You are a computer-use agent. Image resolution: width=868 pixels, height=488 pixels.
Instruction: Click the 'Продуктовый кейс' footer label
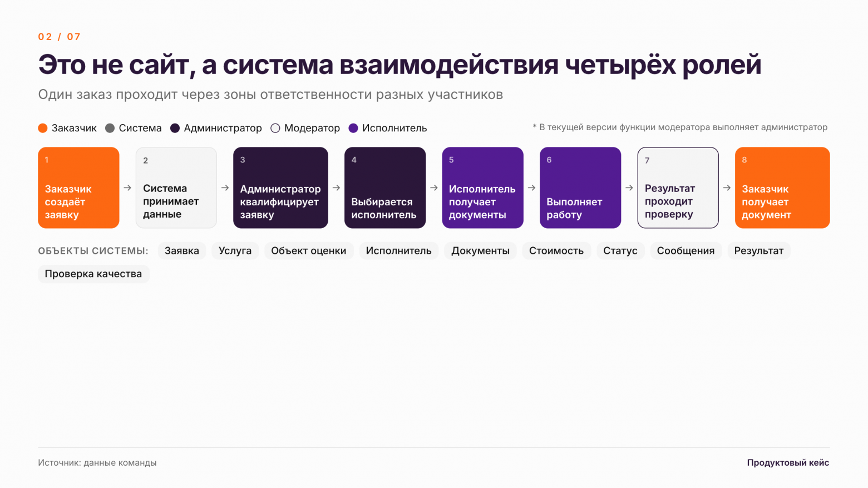click(788, 463)
